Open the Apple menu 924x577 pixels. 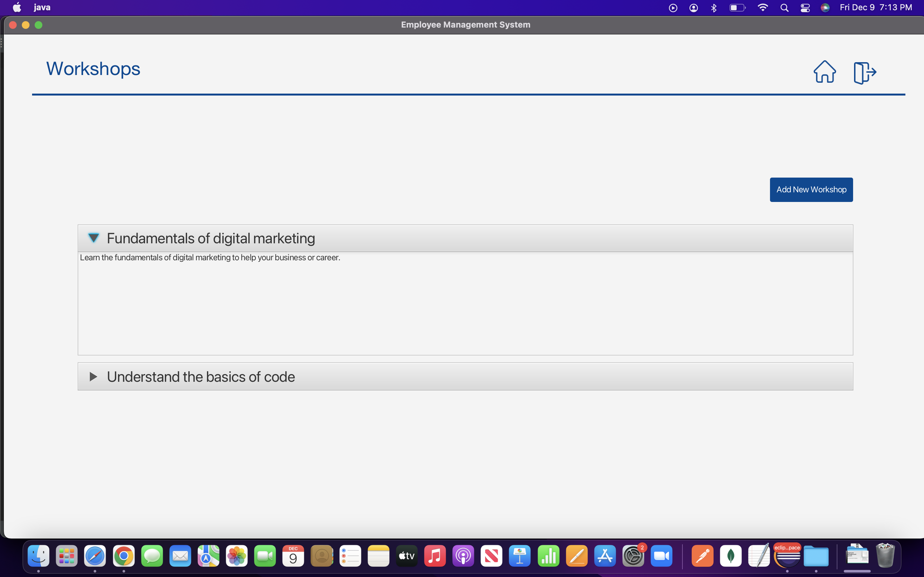click(x=17, y=8)
